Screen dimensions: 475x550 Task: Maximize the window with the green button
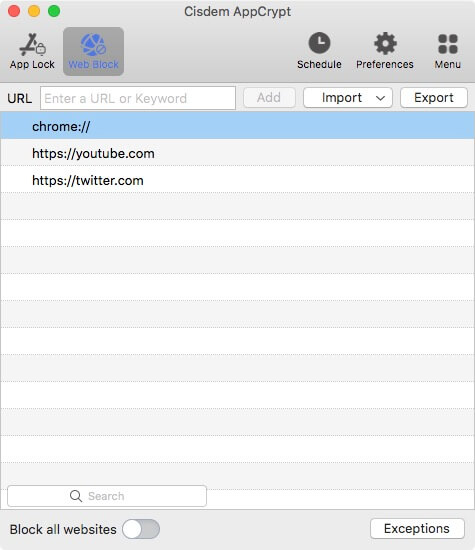(x=54, y=11)
